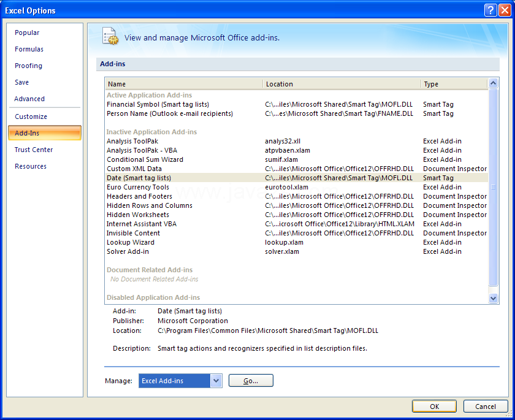Click the add-ins gear document icon

pos(110,36)
